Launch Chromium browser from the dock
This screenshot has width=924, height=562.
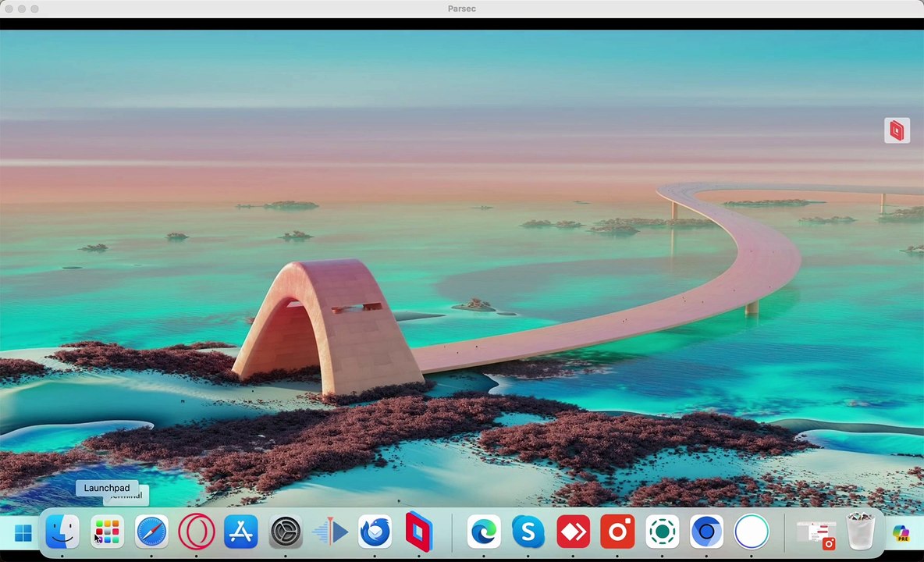coord(706,532)
